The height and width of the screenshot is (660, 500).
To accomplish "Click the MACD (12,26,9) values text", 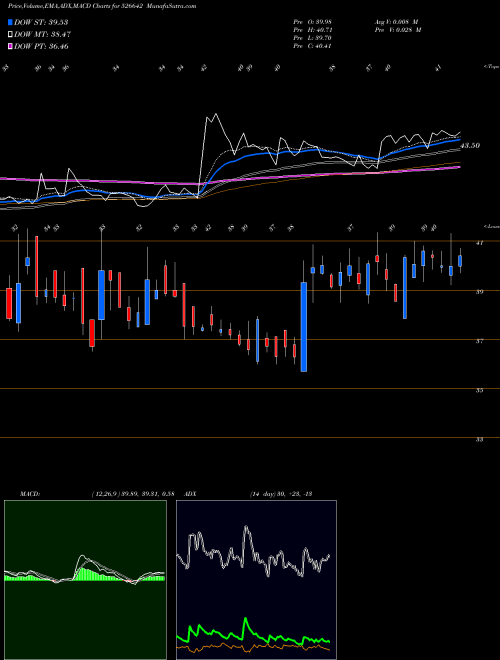I will point(132,494).
